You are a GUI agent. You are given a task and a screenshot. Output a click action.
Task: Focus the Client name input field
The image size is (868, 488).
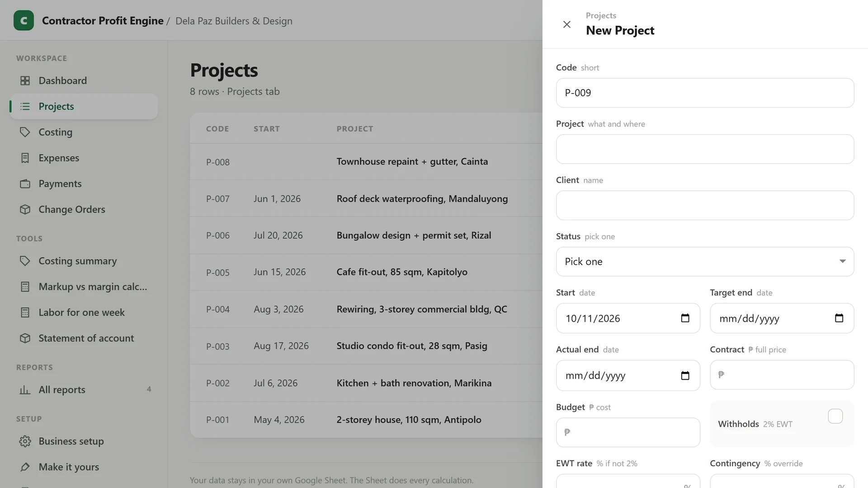click(705, 205)
